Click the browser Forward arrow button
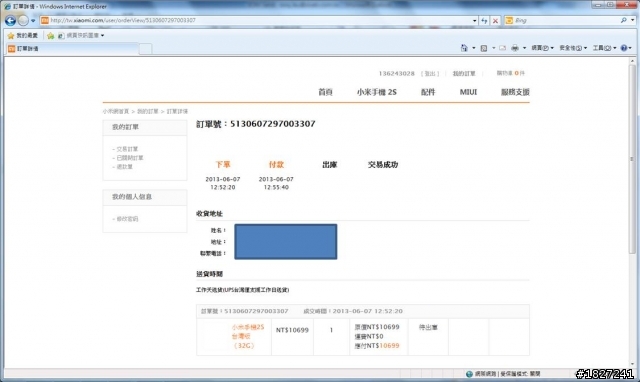 click(23, 20)
